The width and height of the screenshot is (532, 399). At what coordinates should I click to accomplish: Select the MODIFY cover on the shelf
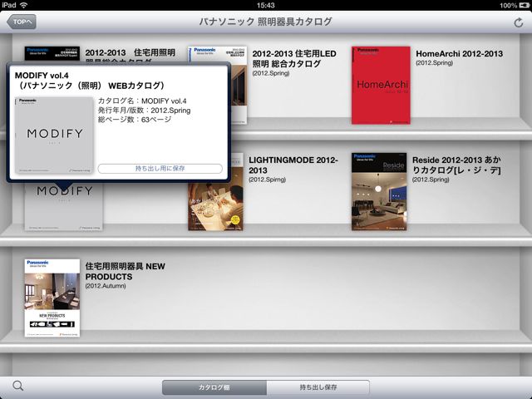(x=64, y=207)
